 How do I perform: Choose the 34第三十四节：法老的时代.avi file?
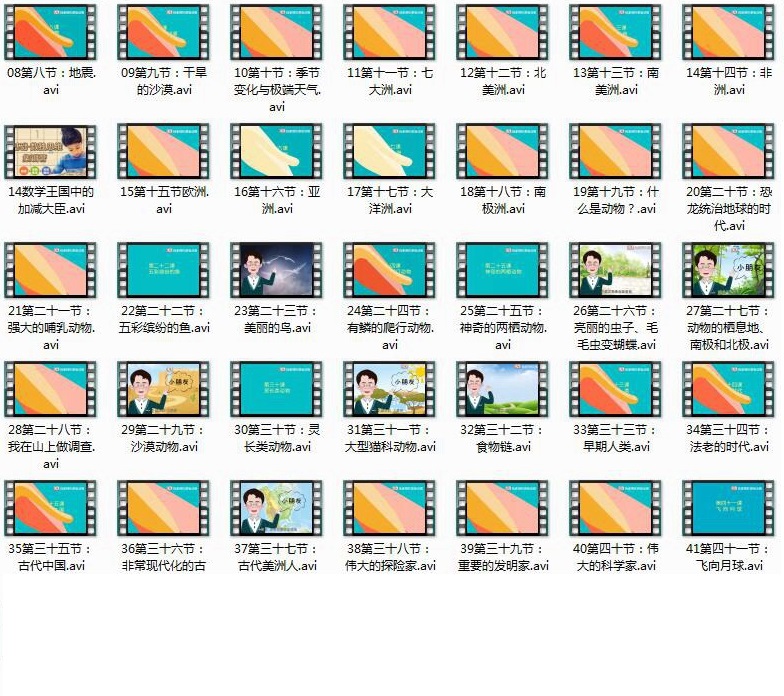[729, 389]
